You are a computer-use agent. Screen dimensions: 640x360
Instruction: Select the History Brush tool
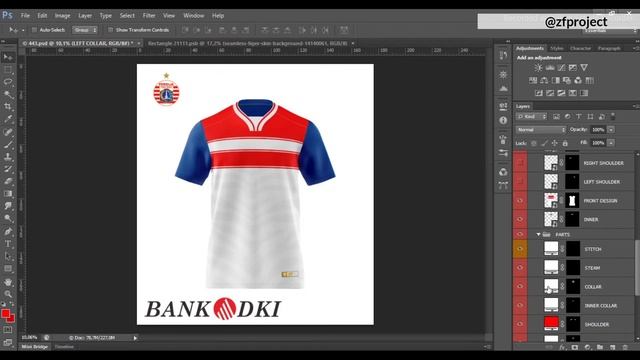tap(8, 169)
